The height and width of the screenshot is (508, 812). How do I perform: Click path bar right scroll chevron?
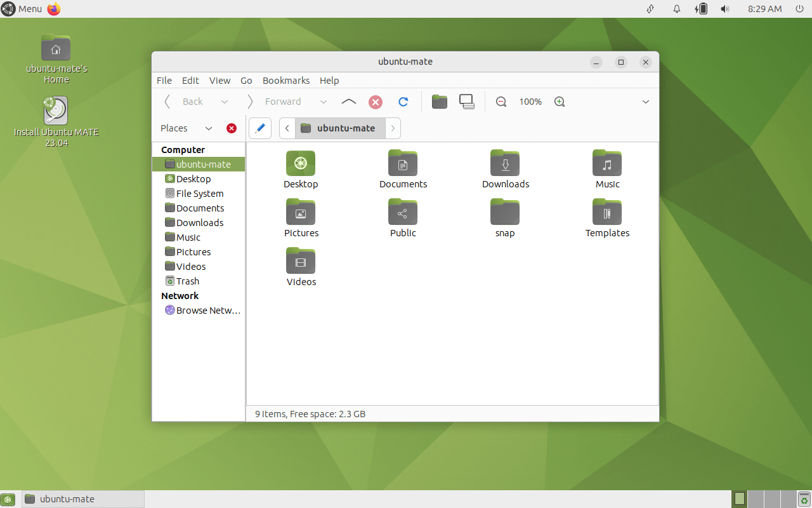click(393, 128)
